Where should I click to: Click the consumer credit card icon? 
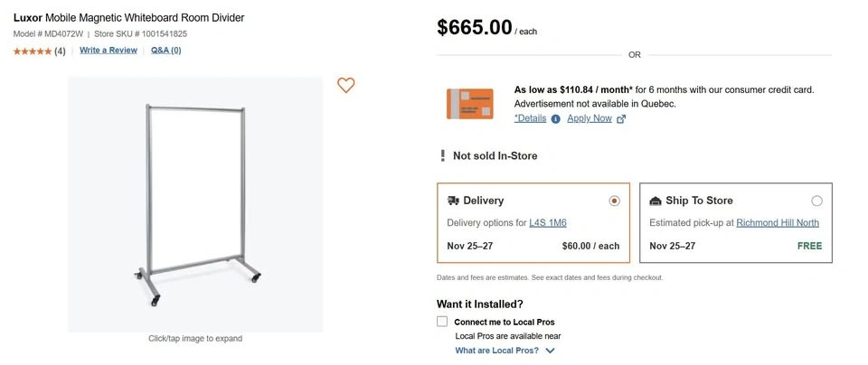(469, 104)
